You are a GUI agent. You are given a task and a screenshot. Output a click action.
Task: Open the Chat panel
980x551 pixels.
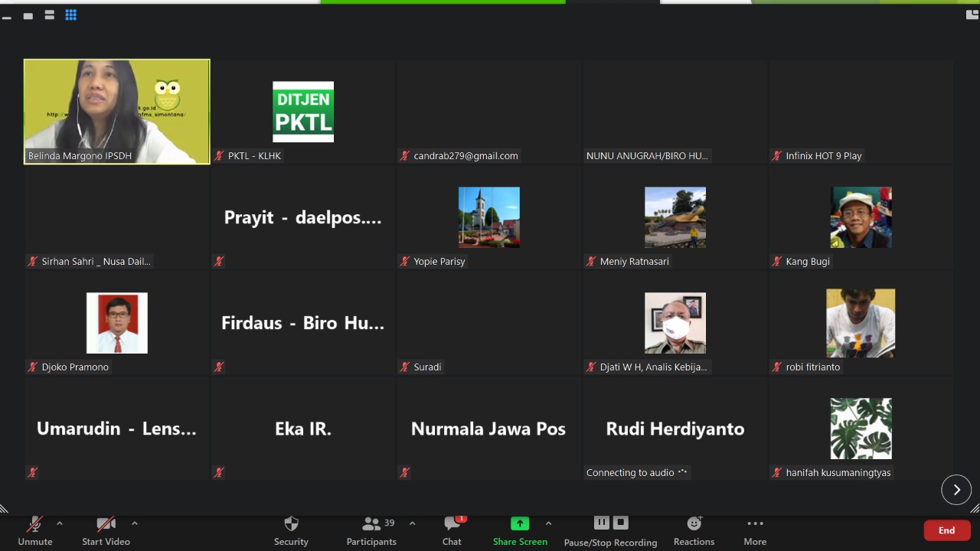(452, 530)
